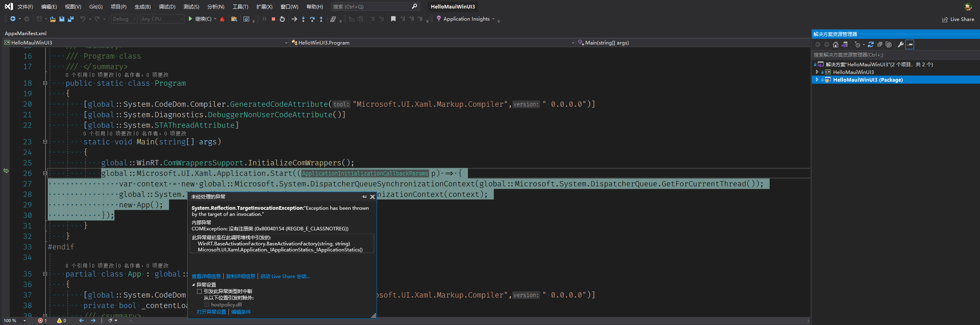Click the bookmark icon in toolbar
The width and height of the screenshot is (980, 325).
click(393, 19)
